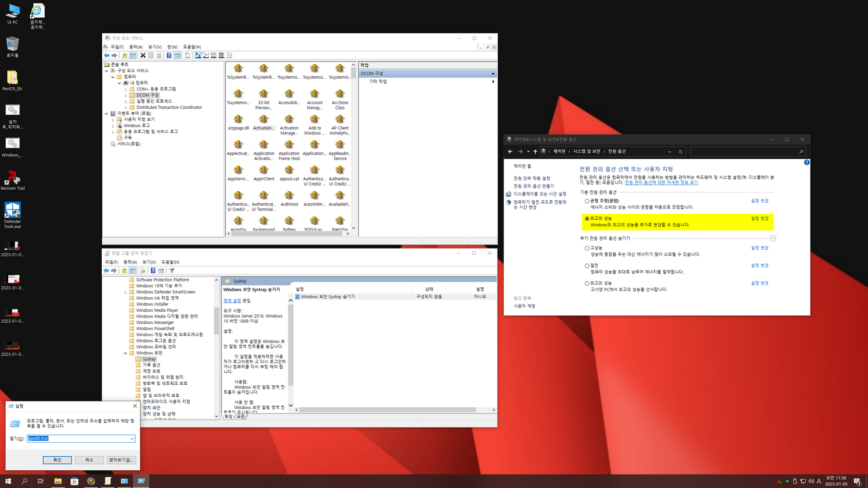Click the filter icon in Group Policy Editor toolbar

click(x=172, y=271)
